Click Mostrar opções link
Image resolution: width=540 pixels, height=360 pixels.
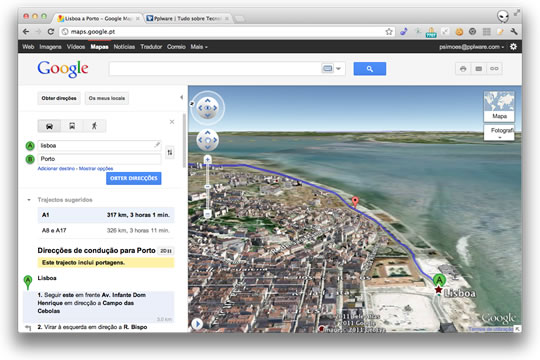click(96, 168)
